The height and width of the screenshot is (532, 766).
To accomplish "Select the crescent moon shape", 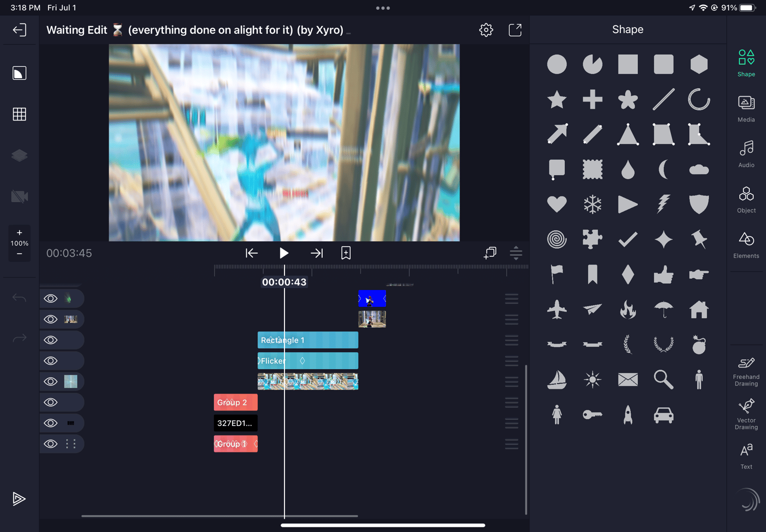I will point(663,170).
